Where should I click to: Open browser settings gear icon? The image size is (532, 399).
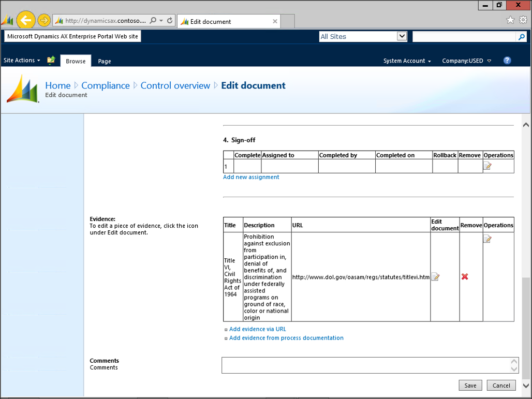click(523, 20)
